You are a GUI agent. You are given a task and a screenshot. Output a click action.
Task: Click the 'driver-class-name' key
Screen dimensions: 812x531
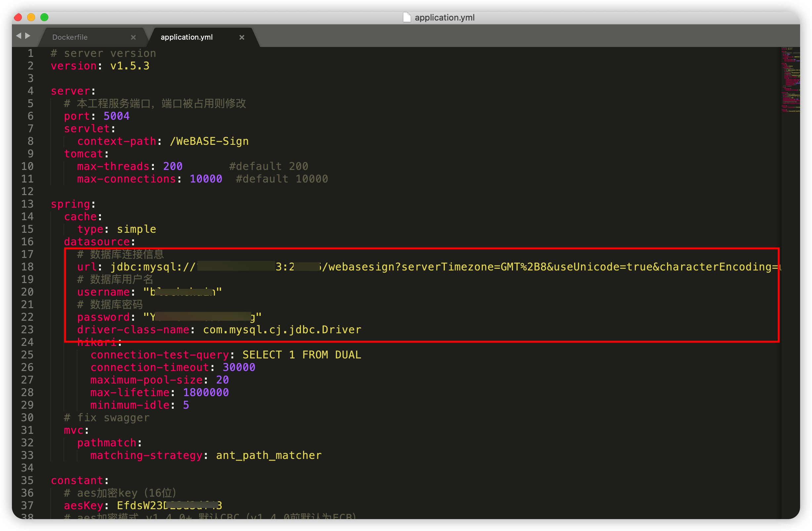tap(133, 330)
